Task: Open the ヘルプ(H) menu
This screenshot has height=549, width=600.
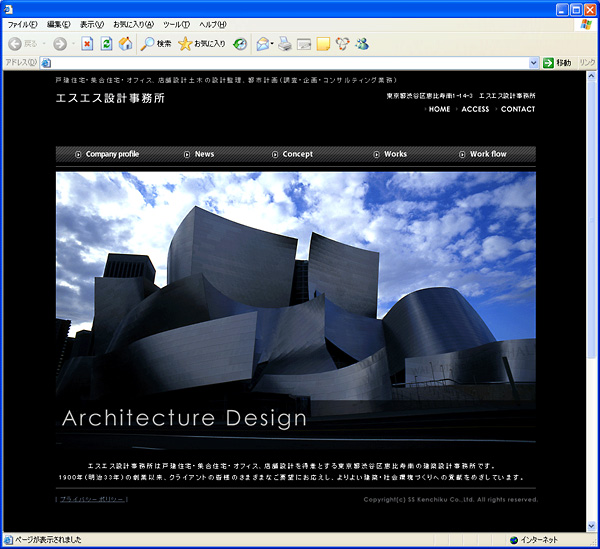Action: [213, 24]
